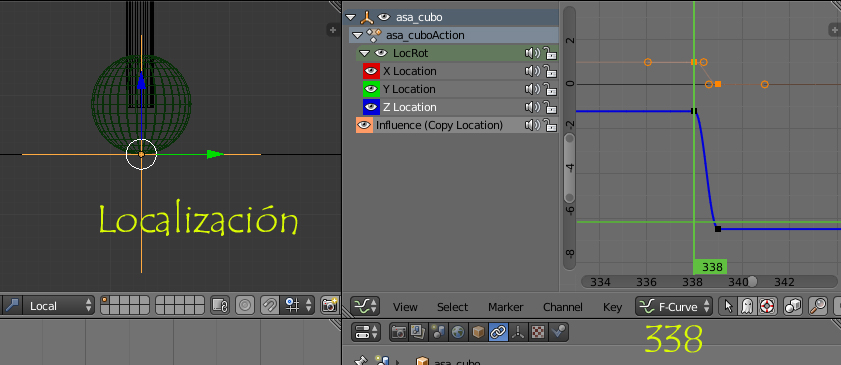Image resolution: width=841 pixels, height=365 pixels.
Task: Click the green 338 current frame indicator
Action: [x=710, y=267]
